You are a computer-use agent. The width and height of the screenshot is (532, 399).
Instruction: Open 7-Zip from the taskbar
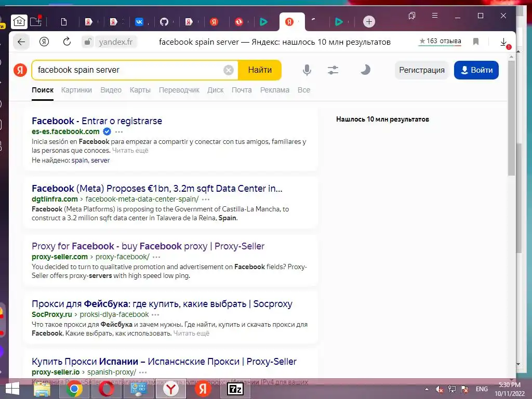click(235, 389)
